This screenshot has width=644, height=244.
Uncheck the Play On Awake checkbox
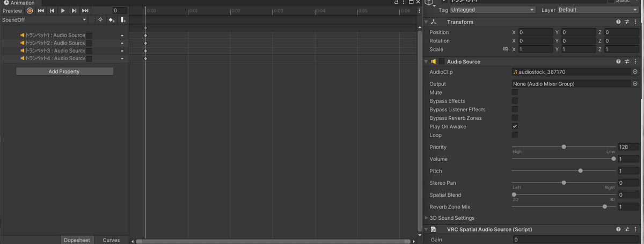pyautogui.click(x=515, y=127)
